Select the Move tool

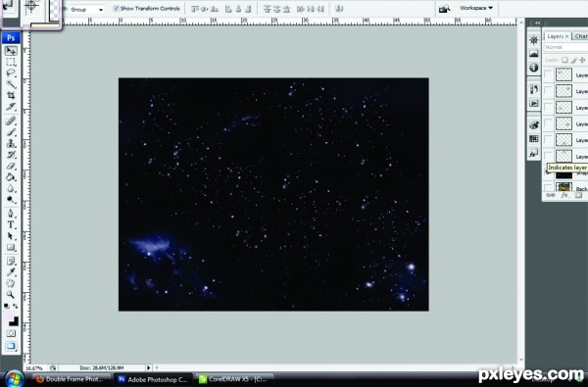click(11, 51)
